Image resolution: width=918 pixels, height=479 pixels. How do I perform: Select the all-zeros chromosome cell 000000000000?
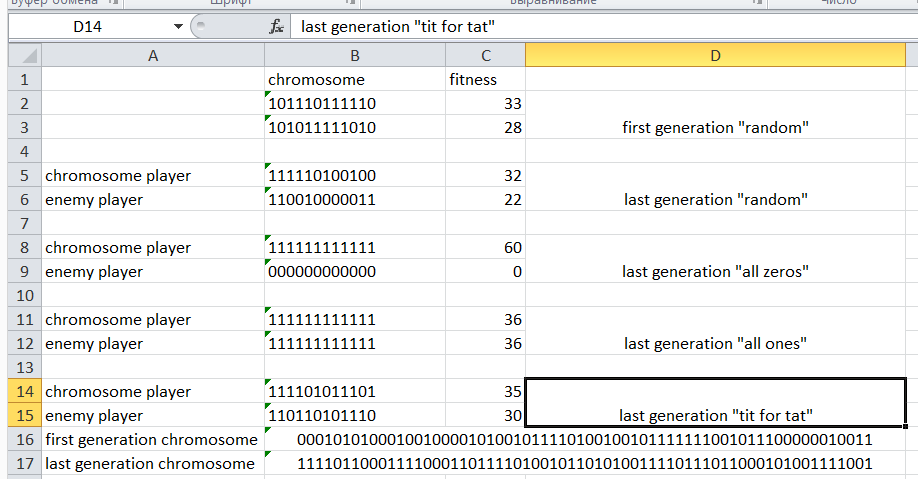tap(354, 272)
